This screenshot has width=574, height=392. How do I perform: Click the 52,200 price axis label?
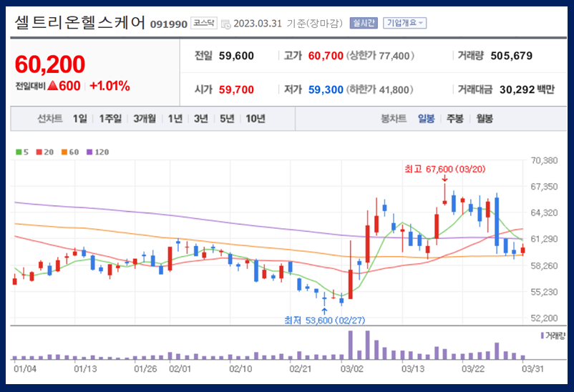click(x=545, y=318)
